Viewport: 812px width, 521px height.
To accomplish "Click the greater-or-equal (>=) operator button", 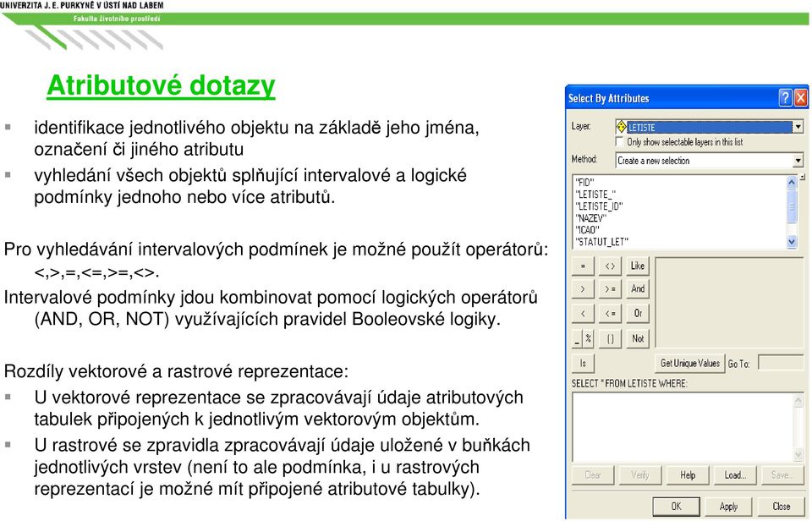I will tap(610, 289).
